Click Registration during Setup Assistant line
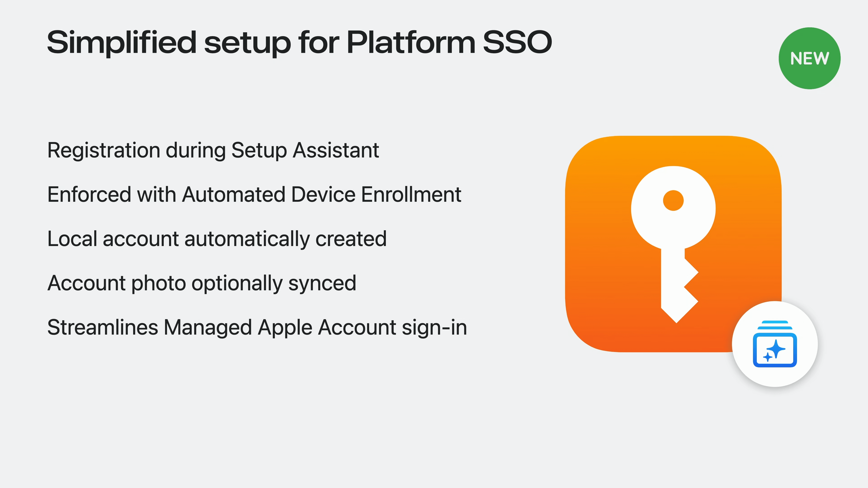Viewport: 868px width, 488px height. [213, 150]
